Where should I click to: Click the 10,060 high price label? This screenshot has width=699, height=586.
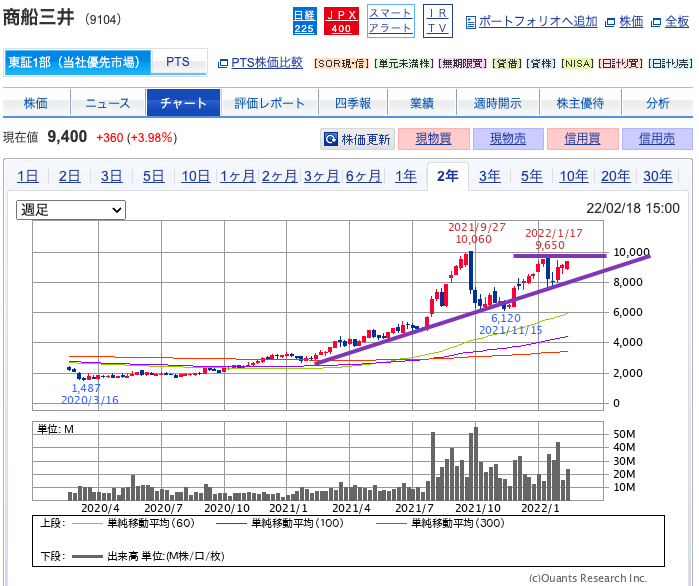(474, 239)
